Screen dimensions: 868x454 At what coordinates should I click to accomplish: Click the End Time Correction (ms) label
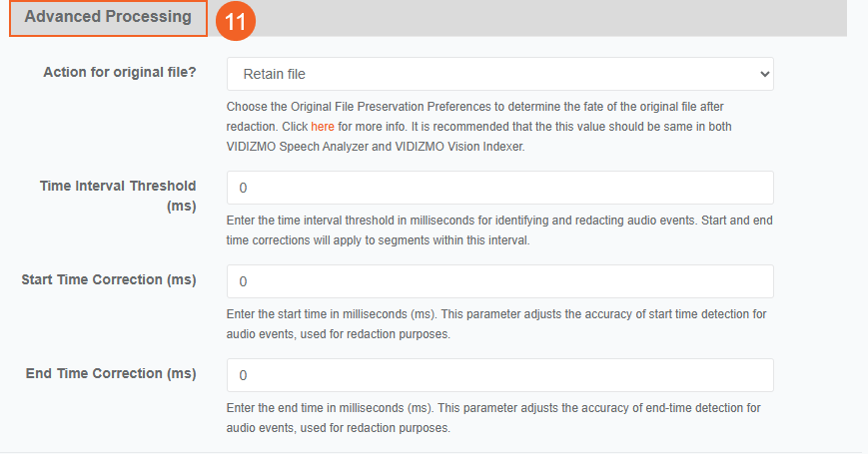(x=111, y=373)
